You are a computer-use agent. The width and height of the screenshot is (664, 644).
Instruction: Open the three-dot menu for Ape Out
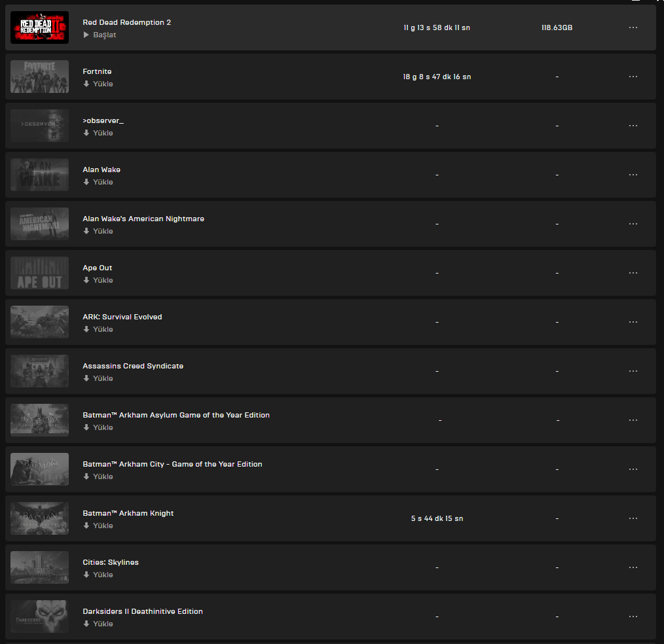point(633,273)
